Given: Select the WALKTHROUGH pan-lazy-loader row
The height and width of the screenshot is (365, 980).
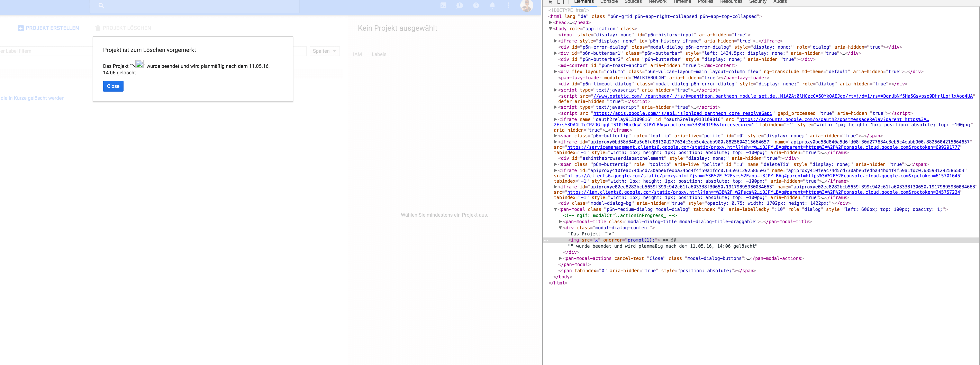Looking at the screenshot, I should click(663, 78).
